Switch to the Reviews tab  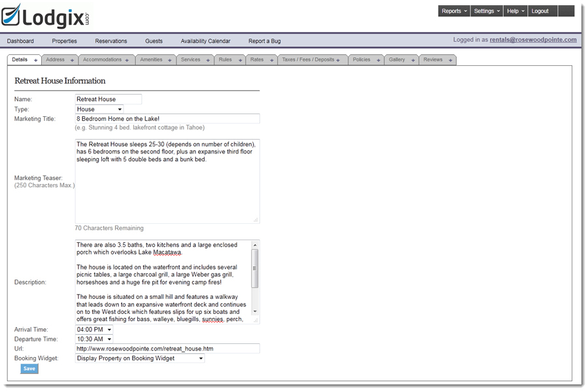coord(438,59)
